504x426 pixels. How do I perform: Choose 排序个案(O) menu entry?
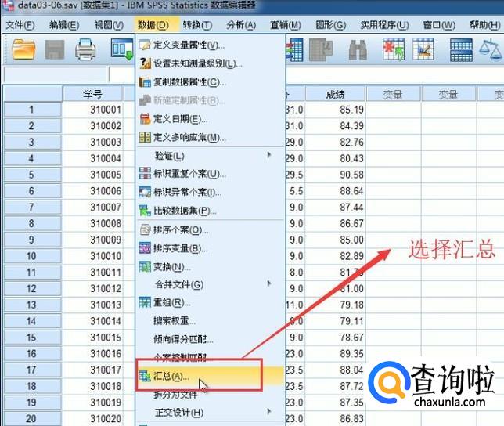pyautogui.click(x=211, y=230)
